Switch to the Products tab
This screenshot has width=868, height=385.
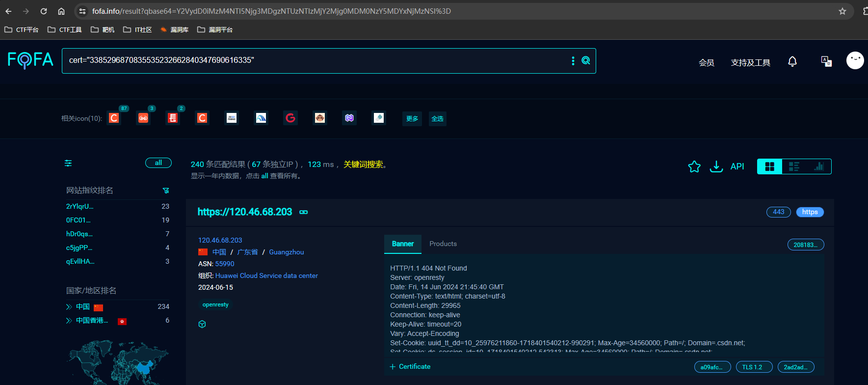point(443,244)
